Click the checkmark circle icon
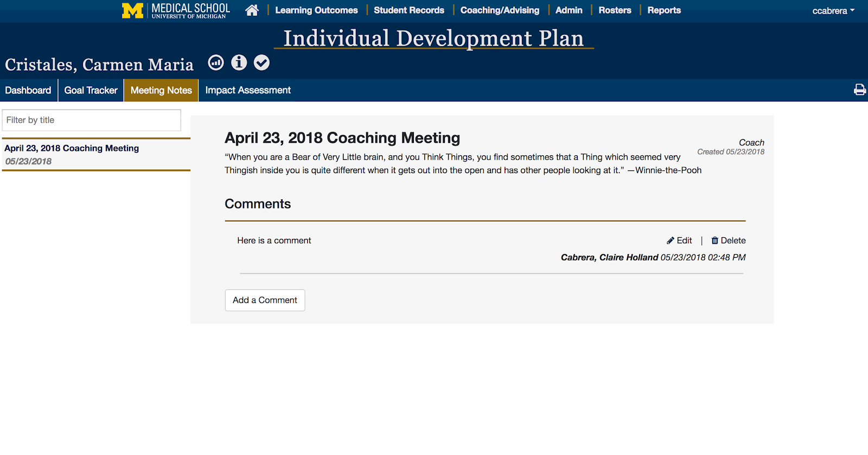 [261, 63]
